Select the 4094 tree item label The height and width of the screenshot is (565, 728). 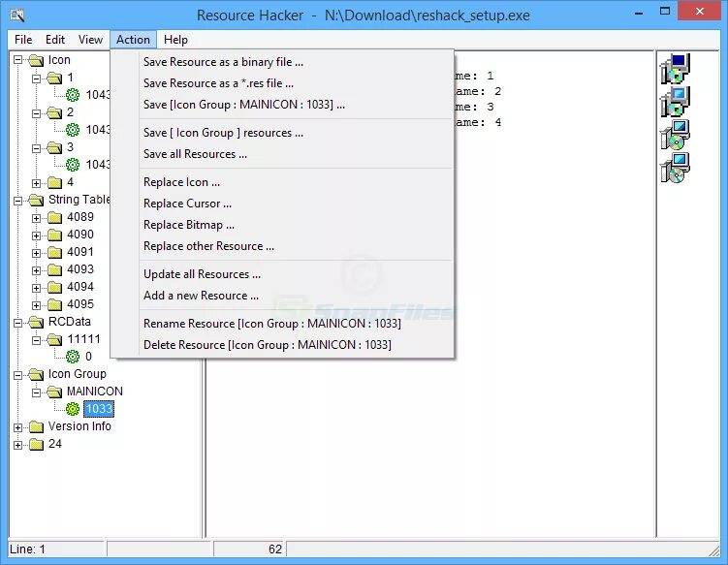pos(80,288)
